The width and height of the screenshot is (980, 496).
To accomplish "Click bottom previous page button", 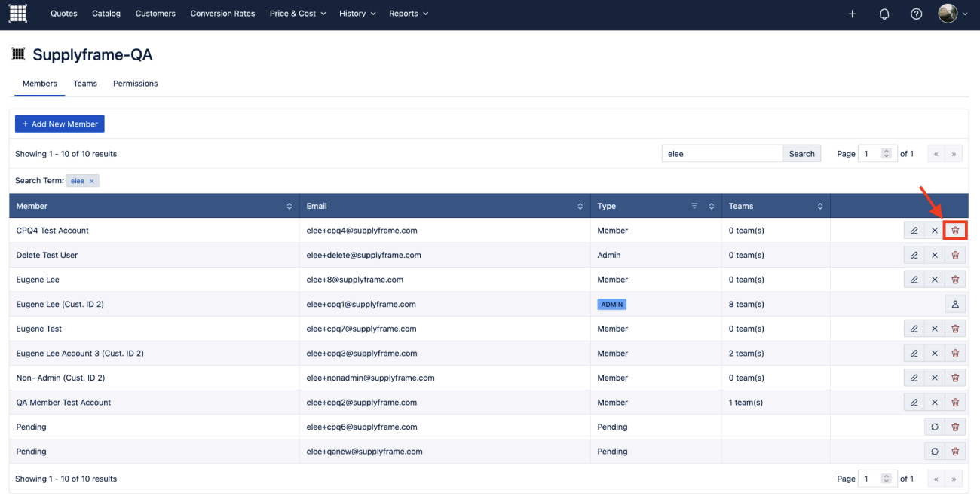I will click(936, 479).
